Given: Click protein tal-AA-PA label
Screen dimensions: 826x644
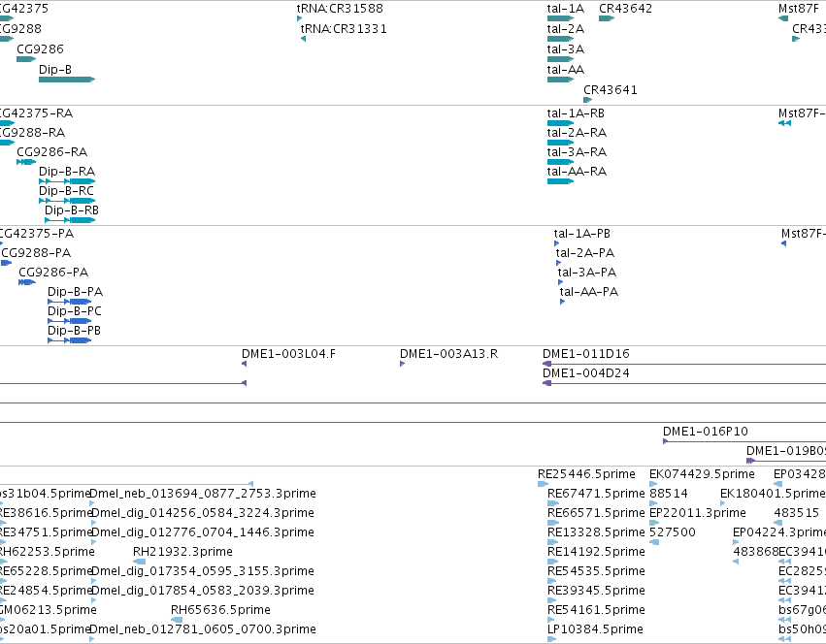Looking at the screenshot, I should tap(588, 292).
